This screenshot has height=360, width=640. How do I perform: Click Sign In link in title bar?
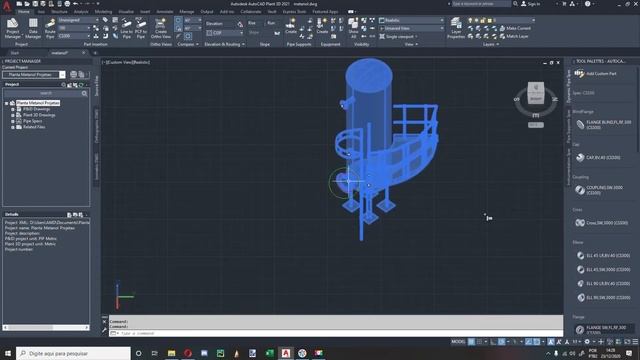531,4
